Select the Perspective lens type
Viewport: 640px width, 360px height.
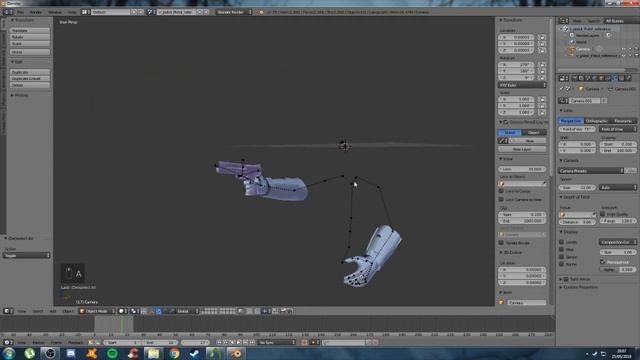pos(571,121)
